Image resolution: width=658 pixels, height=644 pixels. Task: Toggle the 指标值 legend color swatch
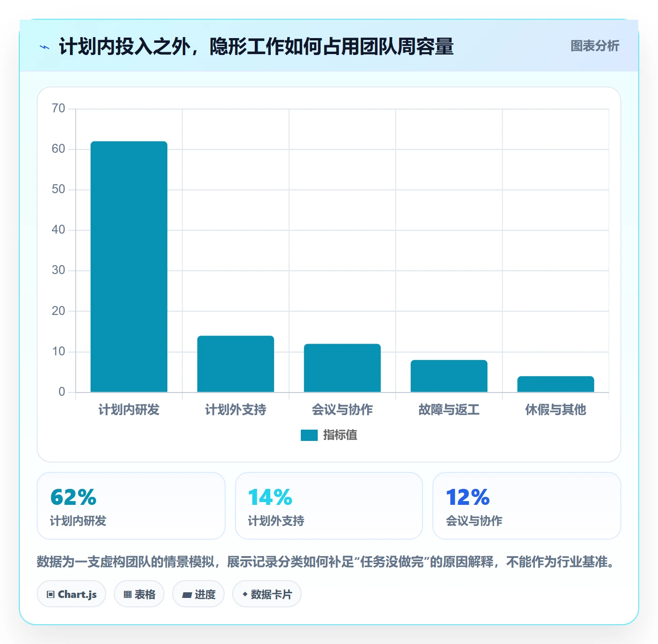309,435
